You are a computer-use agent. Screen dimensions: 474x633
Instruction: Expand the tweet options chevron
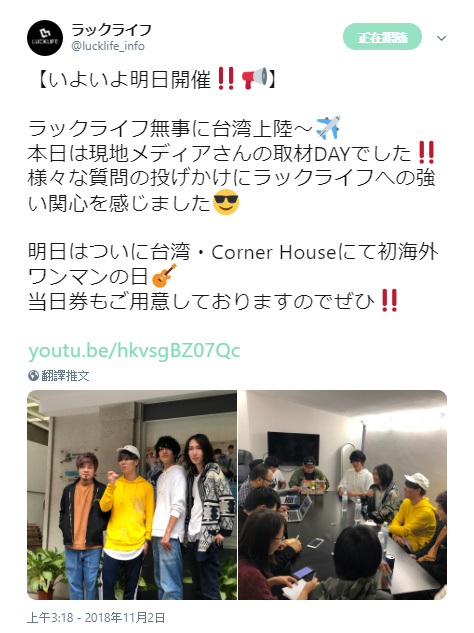point(441,38)
